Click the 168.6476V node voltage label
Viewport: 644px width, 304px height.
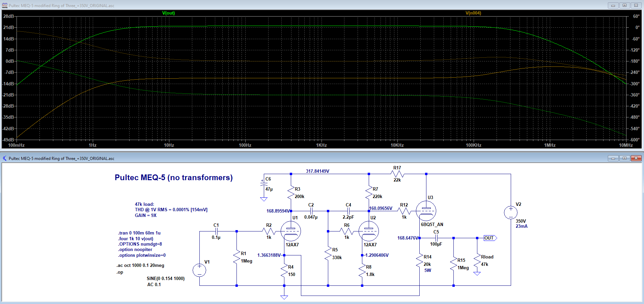(x=408, y=238)
